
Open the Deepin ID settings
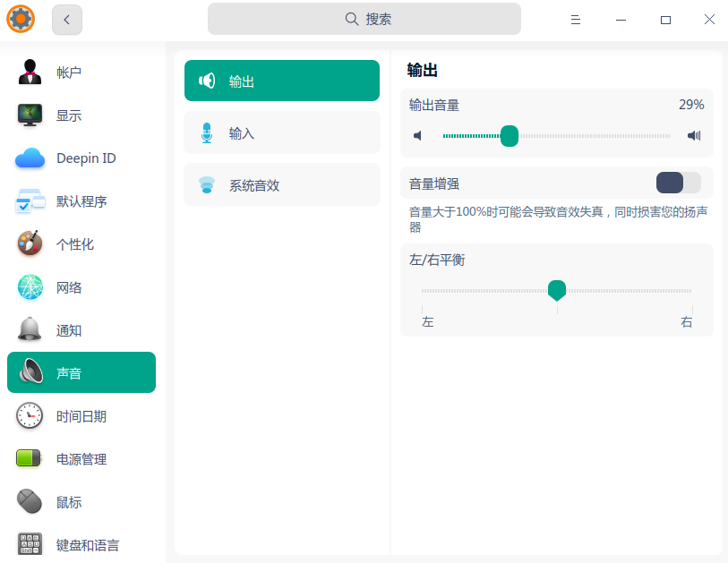(81, 158)
